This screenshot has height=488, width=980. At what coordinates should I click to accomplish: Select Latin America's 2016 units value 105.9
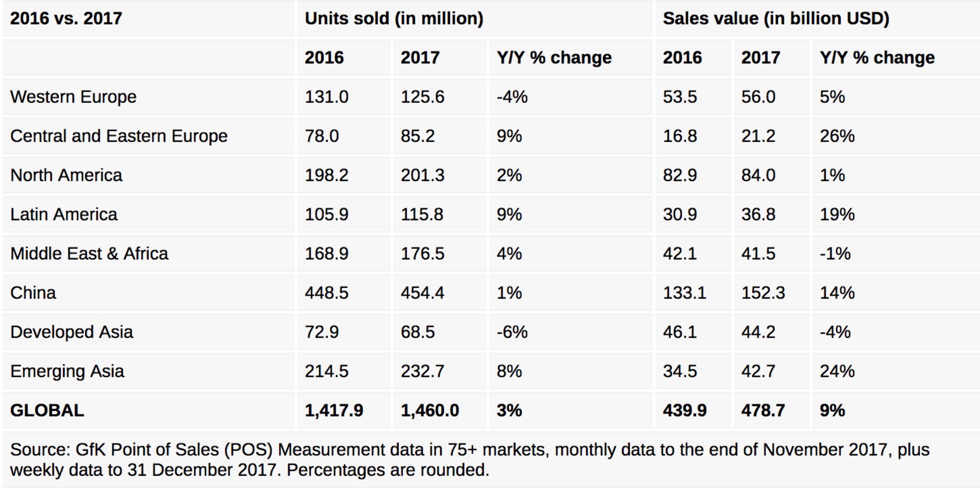click(326, 214)
